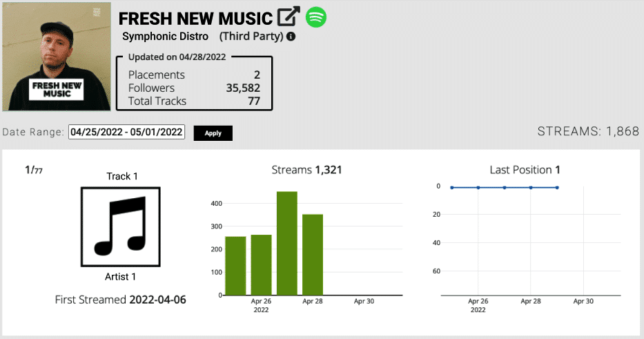Click the music note track artwork
644x339 pixels.
coord(121,227)
